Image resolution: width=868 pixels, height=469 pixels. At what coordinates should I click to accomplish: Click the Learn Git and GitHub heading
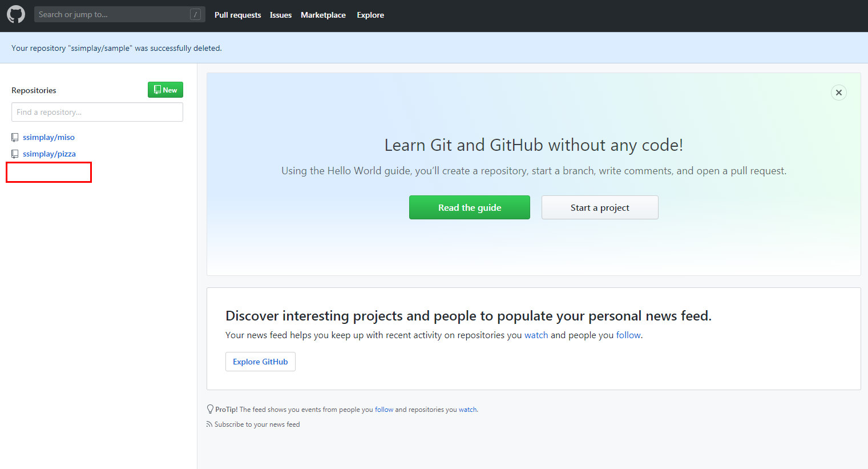pos(534,145)
